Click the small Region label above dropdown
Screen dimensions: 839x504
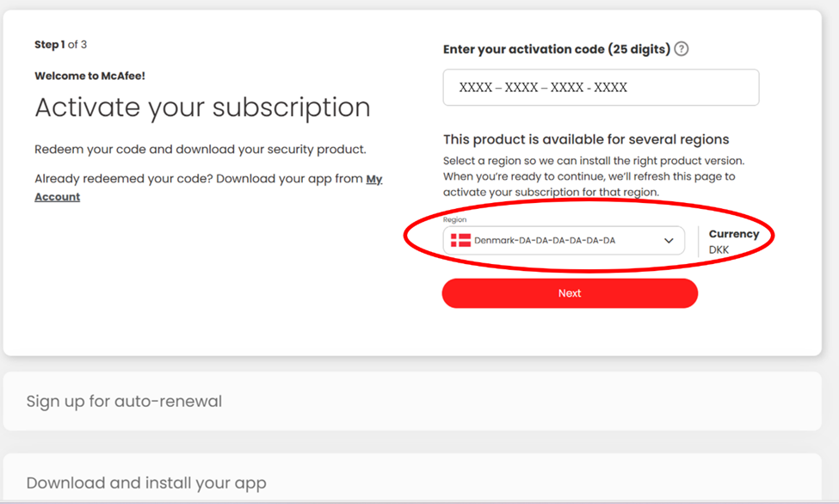tap(454, 220)
